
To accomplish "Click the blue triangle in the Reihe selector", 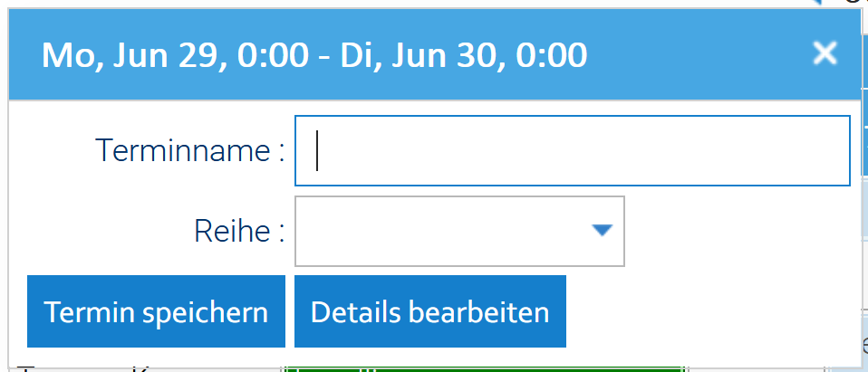I will pyautogui.click(x=602, y=231).
